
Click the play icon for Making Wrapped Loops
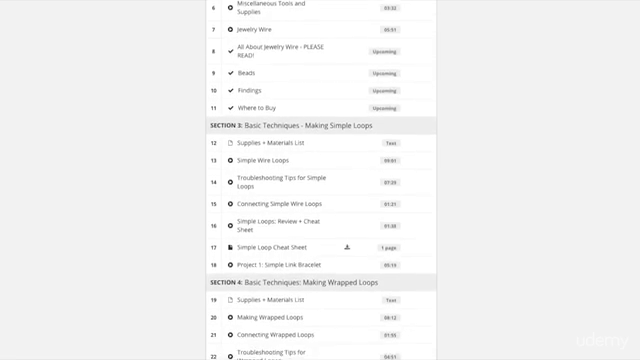pos(230,317)
